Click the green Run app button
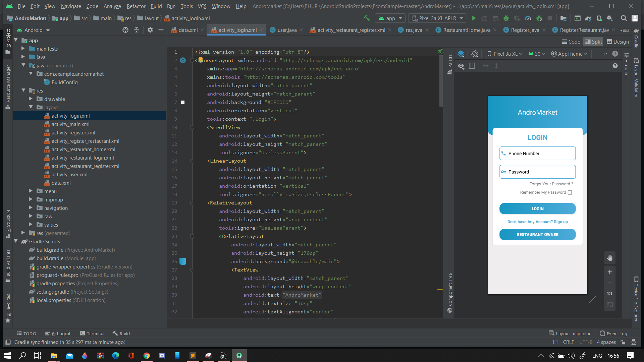Viewport: 644px width, 362px height. point(474,18)
